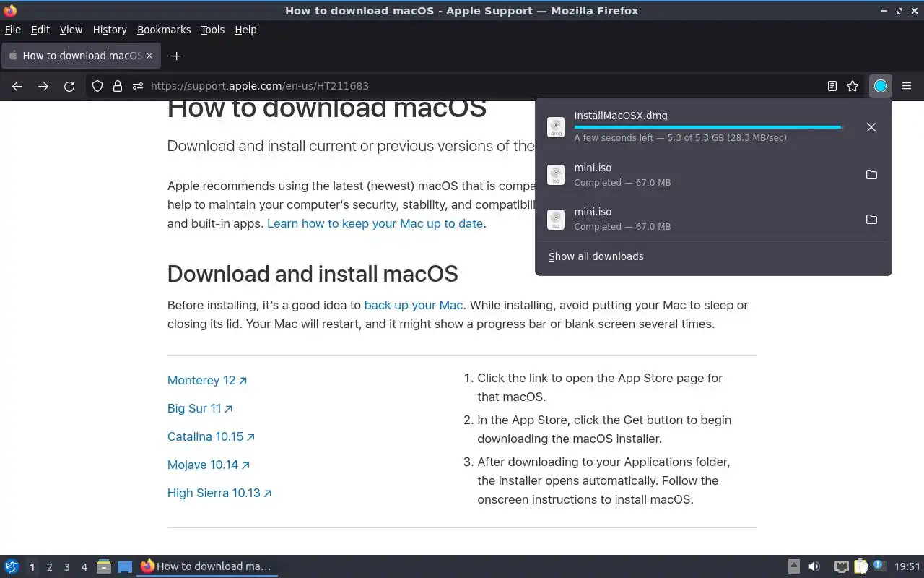Click Show all downloads
Screen dimensions: 924x578
tap(596, 256)
